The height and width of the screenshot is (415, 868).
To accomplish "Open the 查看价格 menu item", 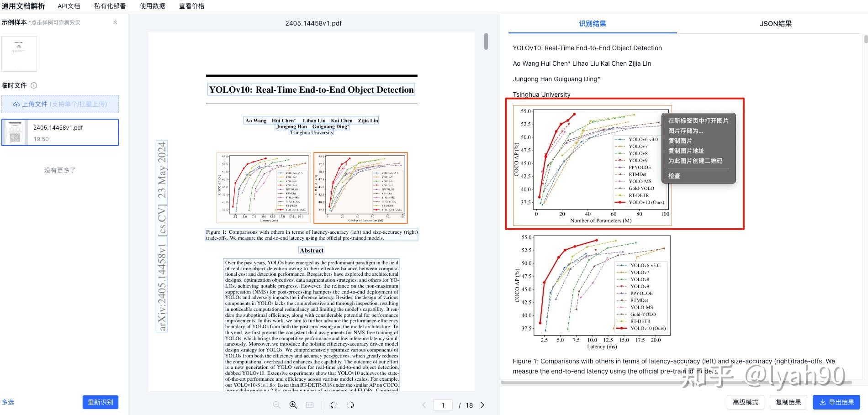I will coord(192,6).
